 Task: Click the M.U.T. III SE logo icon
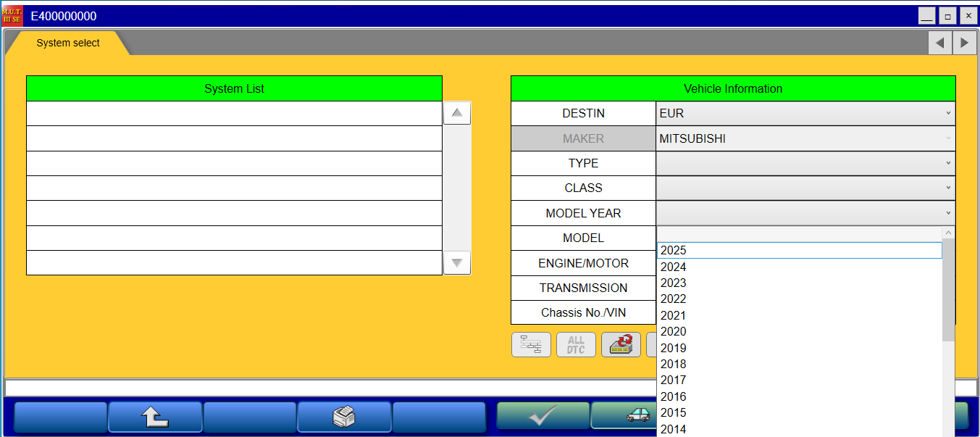(12, 15)
